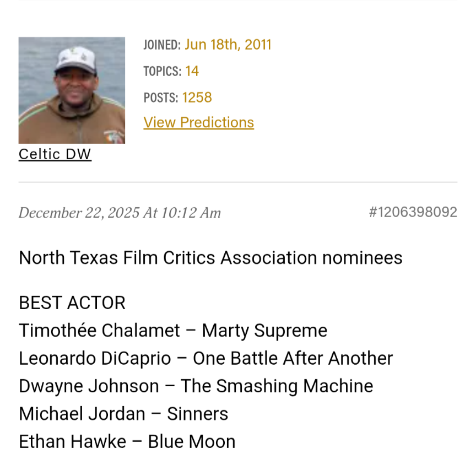The height and width of the screenshot is (470, 476).
Task: Click the Timothée Chalamet – Marty Supreme line
Action: pyautogui.click(x=173, y=331)
